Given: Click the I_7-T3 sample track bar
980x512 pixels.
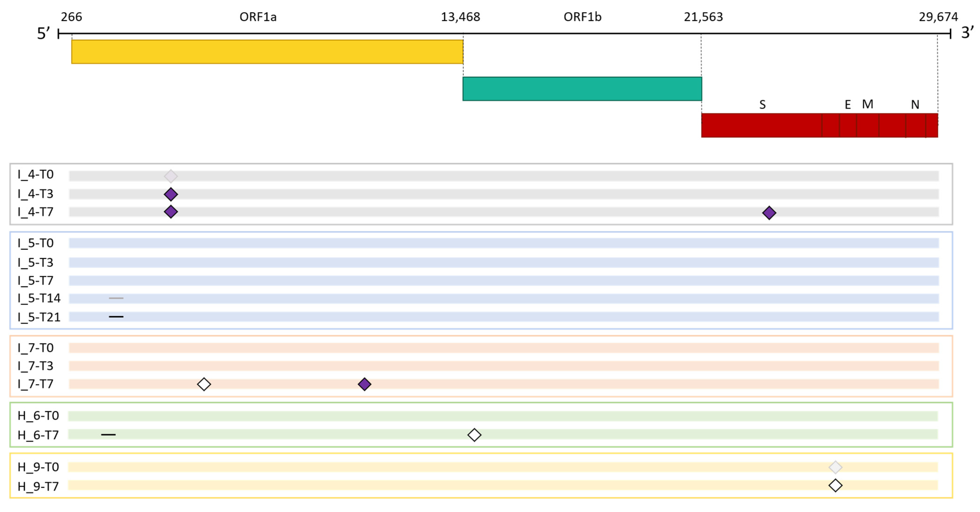Looking at the screenshot, I should [x=504, y=366].
